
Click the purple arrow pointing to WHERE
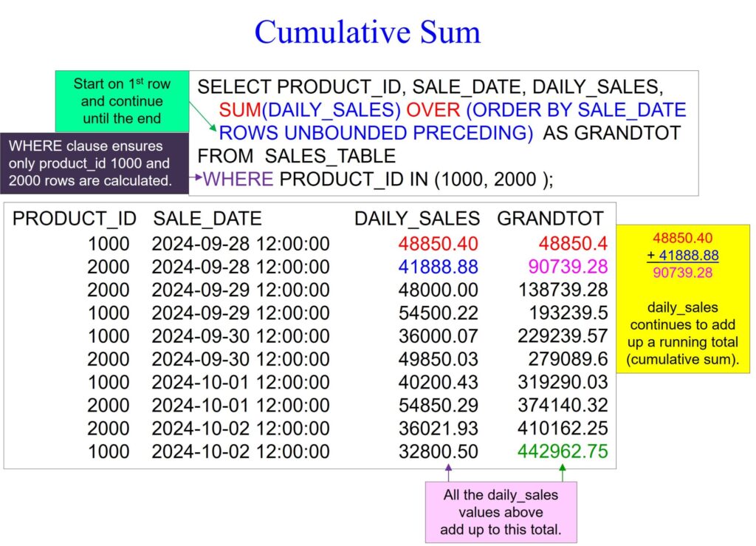tap(196, 177)
